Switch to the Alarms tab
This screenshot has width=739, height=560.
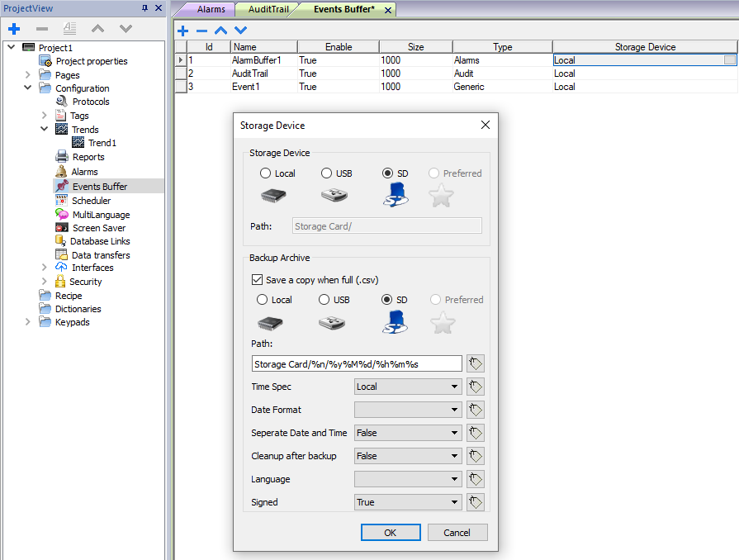[x=211, y=9]
